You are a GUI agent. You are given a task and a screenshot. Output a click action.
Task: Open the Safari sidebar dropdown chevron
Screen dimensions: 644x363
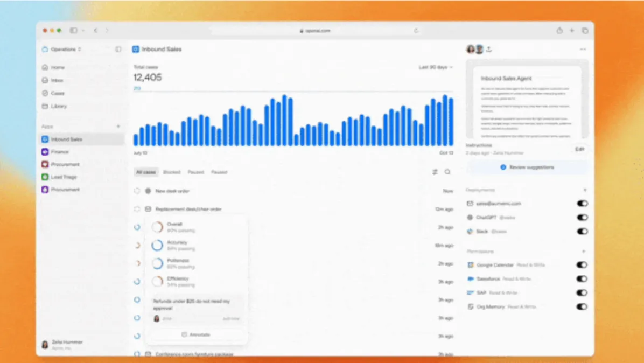coord(83,30)
